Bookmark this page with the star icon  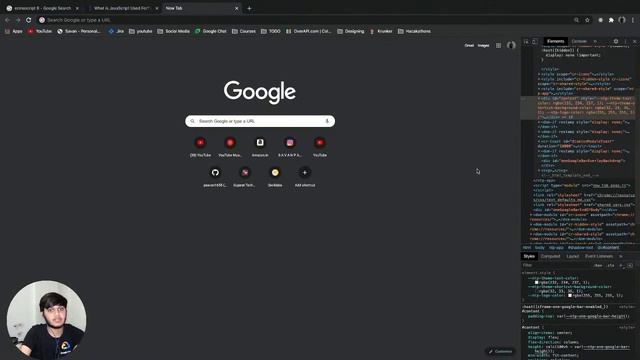[x=587, y=20]
